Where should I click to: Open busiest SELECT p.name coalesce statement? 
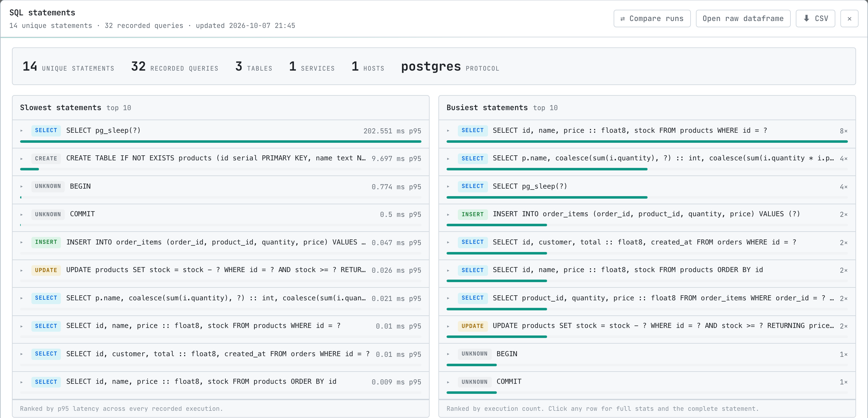click(x=647, y=162)
